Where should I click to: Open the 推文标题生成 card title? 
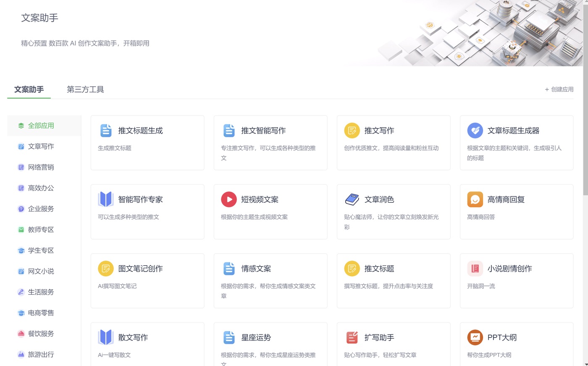click(x=140, y=131)
